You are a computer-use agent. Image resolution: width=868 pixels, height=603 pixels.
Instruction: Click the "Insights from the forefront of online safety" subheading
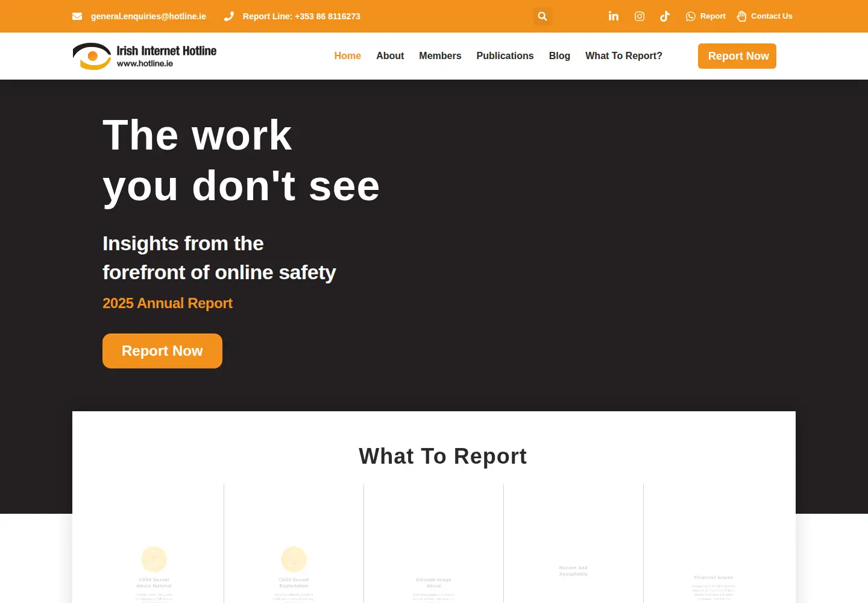pyautogui.click(x=219, y=258)
